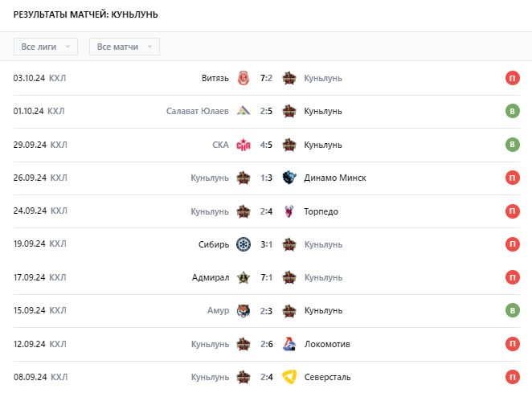Open the Салават Юлаев team name link
Image resolution: width=532 pixels, height=393 pixels.
tap(198, 111)
